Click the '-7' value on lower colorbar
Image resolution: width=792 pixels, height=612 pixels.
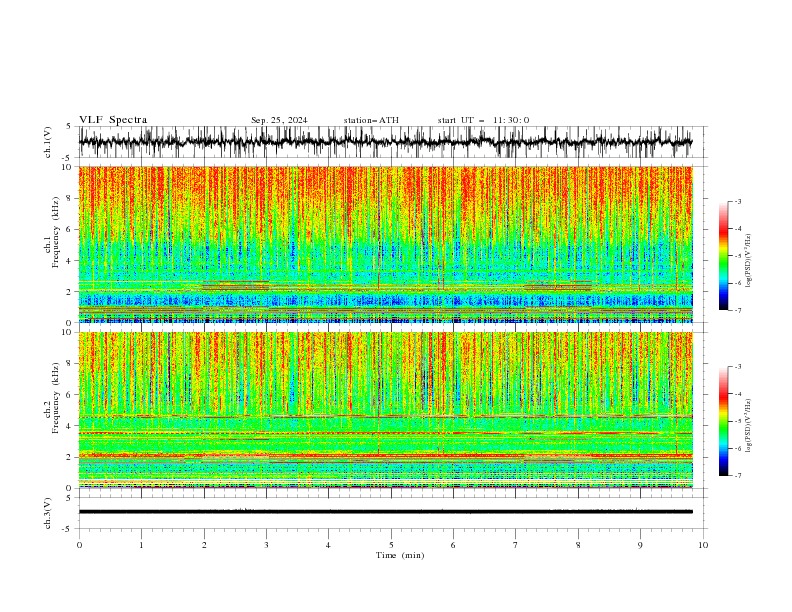pyautogui.click(x=738, y=476)
